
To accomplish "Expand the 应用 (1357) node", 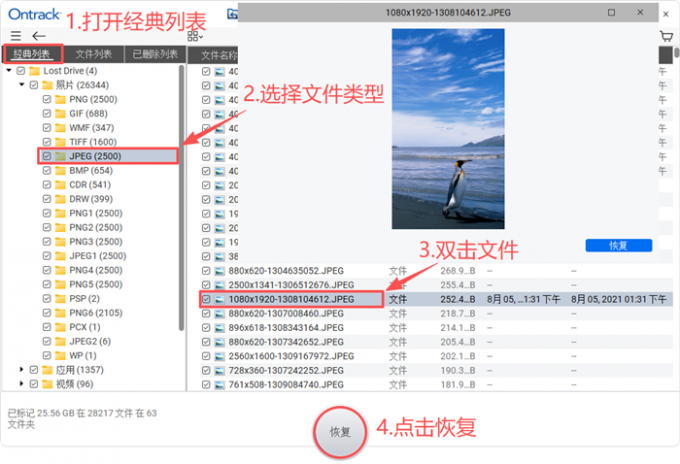I will tap(22, 370).
